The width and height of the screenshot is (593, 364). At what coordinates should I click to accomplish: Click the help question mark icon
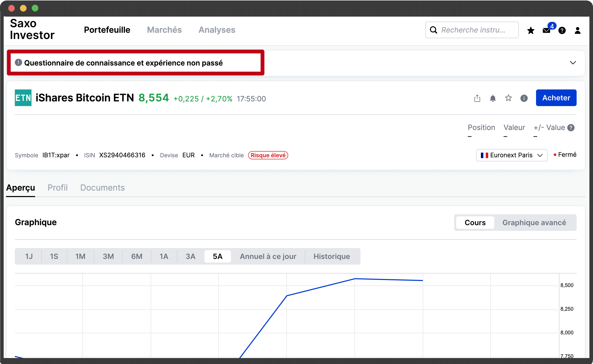(562, 30)
